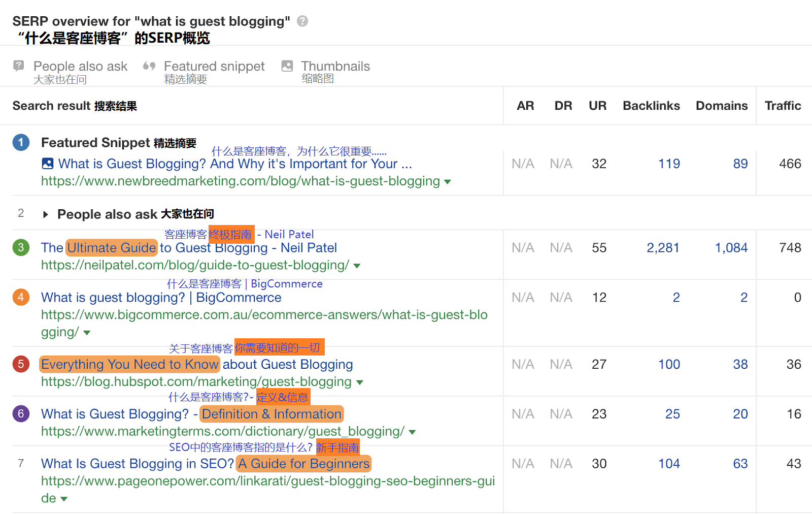This screenshot has width=812, height=514.
Task: Click the green position badge 3 for Neil Patel result
Action: tap(21, 248)
